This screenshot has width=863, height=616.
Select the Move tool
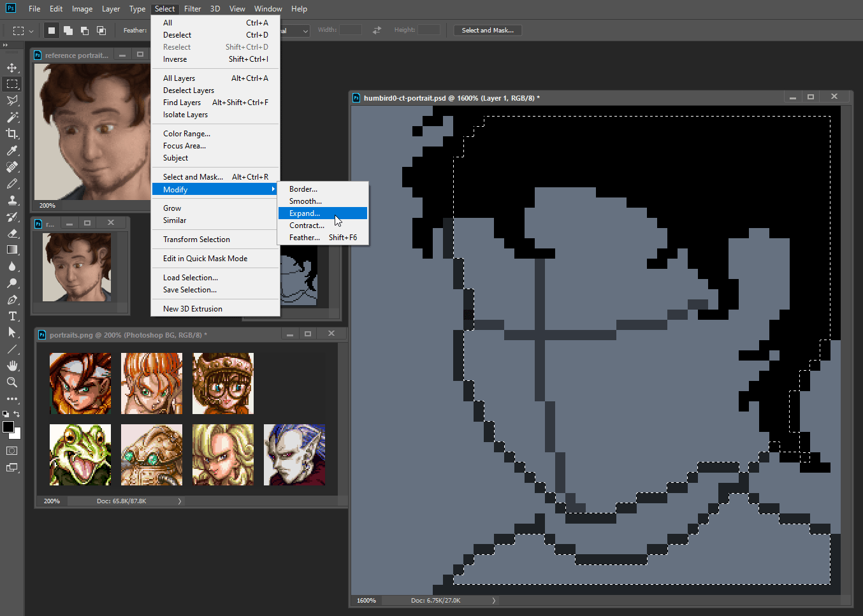pos(12,68)
